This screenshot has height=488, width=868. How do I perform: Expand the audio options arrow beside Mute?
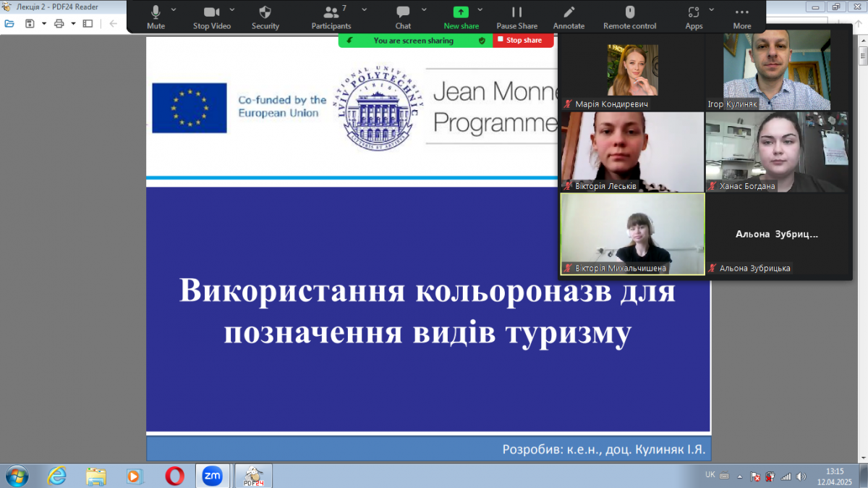(174, 9)
